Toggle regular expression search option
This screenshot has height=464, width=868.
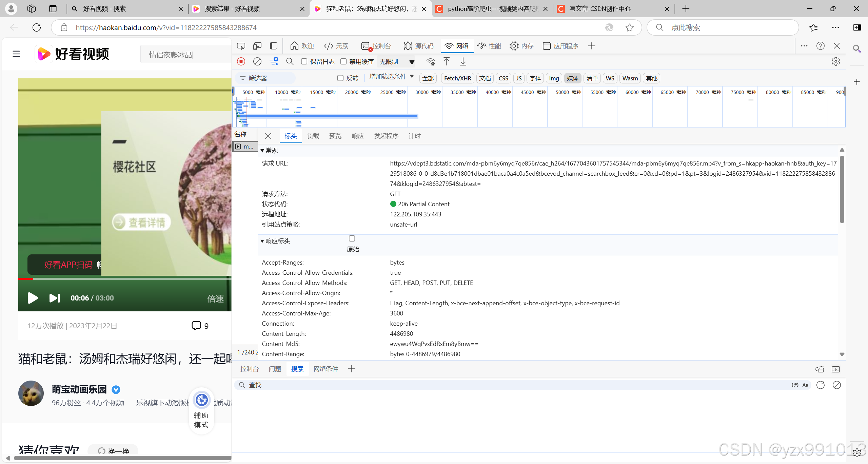coord(795,385)
